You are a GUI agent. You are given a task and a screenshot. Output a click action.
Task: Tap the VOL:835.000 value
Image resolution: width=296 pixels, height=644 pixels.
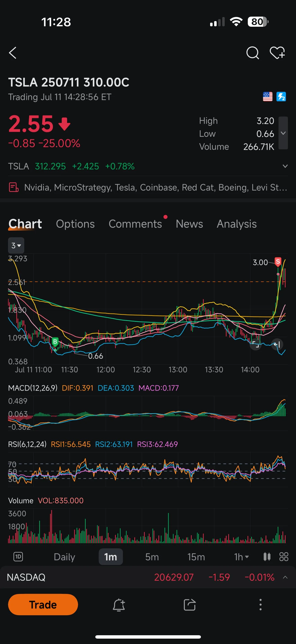point(61,501)
